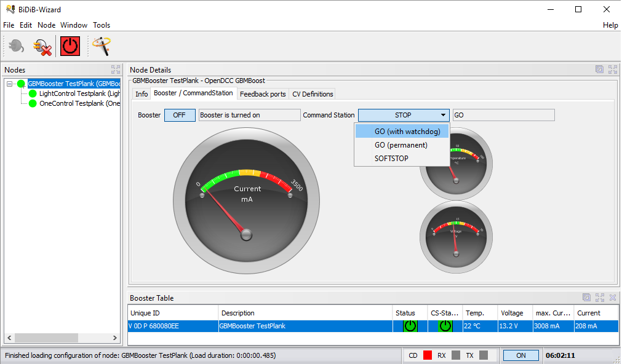The width and height of the screenshot is (622, 364).
Task: Click the 'Booster is turned on' status field
Action: [249, 115]
